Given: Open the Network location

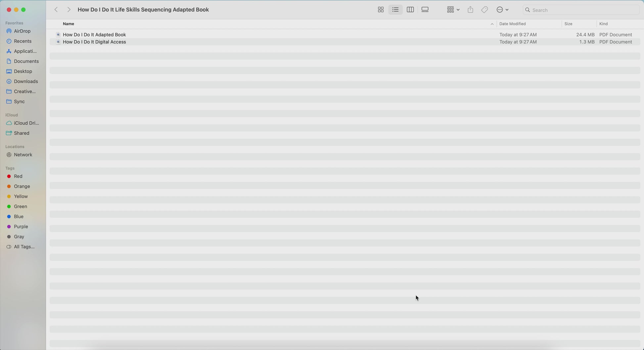Looking at the screenshot, I should 23,155.
